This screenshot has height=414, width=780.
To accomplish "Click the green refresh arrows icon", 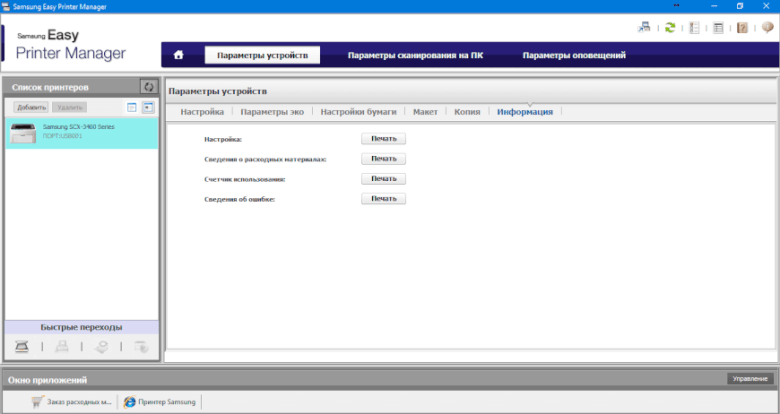I will coord(670,27).
